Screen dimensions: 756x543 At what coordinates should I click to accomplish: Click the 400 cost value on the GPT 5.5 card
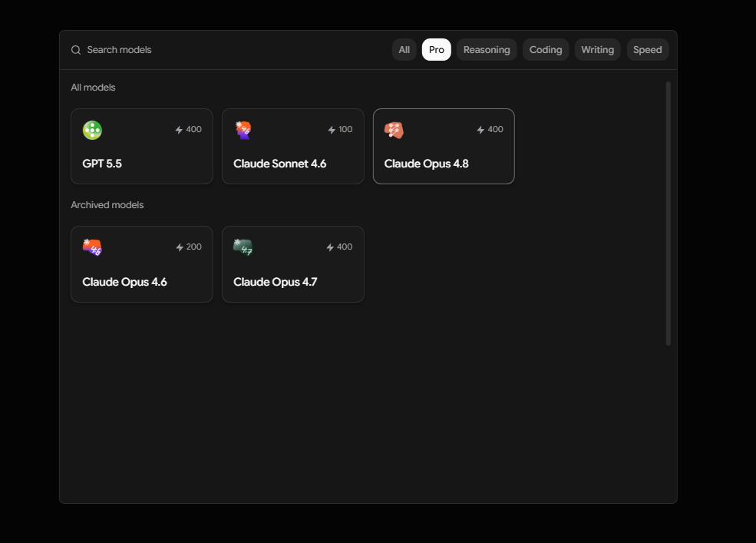tap(194, 129)
